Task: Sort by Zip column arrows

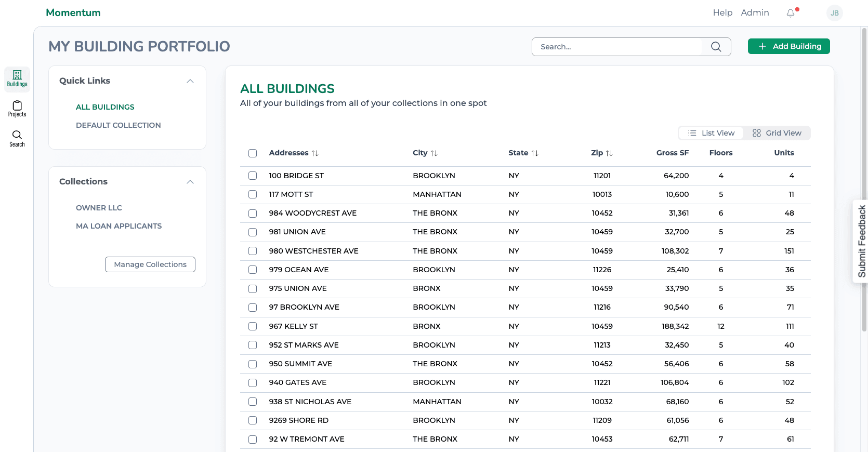Action: coord(609,153)
